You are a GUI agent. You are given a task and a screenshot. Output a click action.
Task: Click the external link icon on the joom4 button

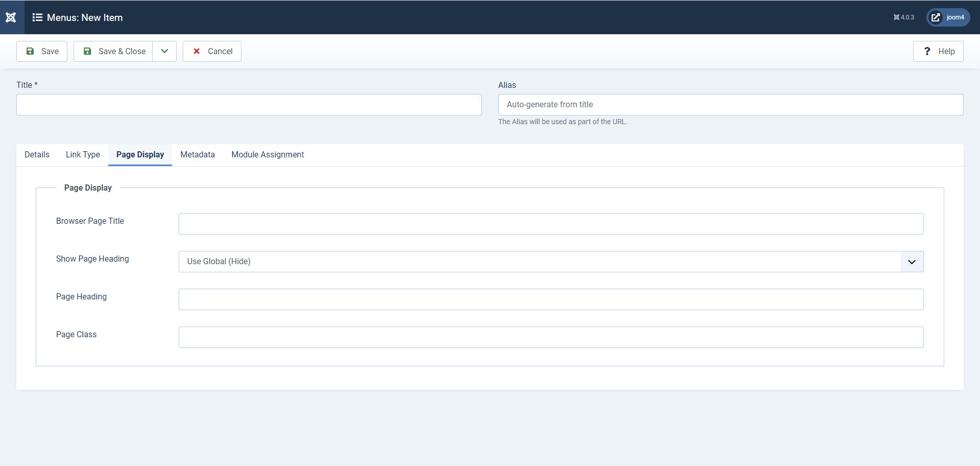[x=936, y=17]
